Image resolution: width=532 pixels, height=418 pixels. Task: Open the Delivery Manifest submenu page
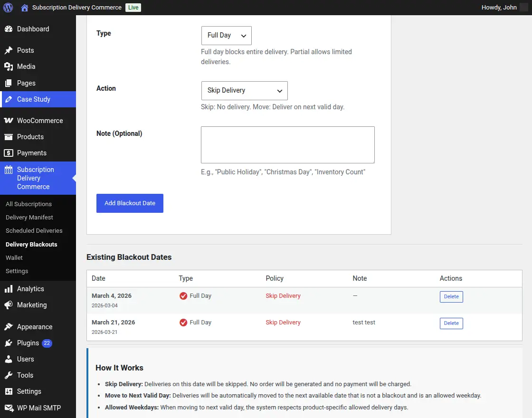(x=29, y=217)
